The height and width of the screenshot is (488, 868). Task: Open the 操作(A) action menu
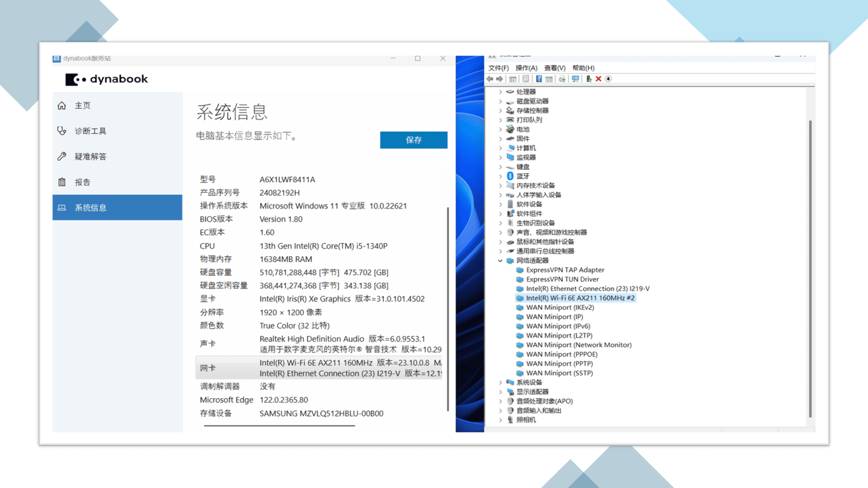(x=526, y=68)
